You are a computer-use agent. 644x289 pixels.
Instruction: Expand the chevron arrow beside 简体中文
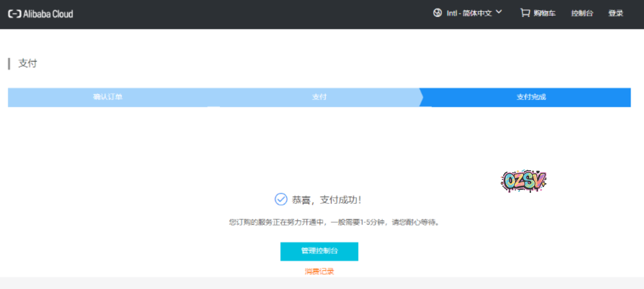pos(498,12)
